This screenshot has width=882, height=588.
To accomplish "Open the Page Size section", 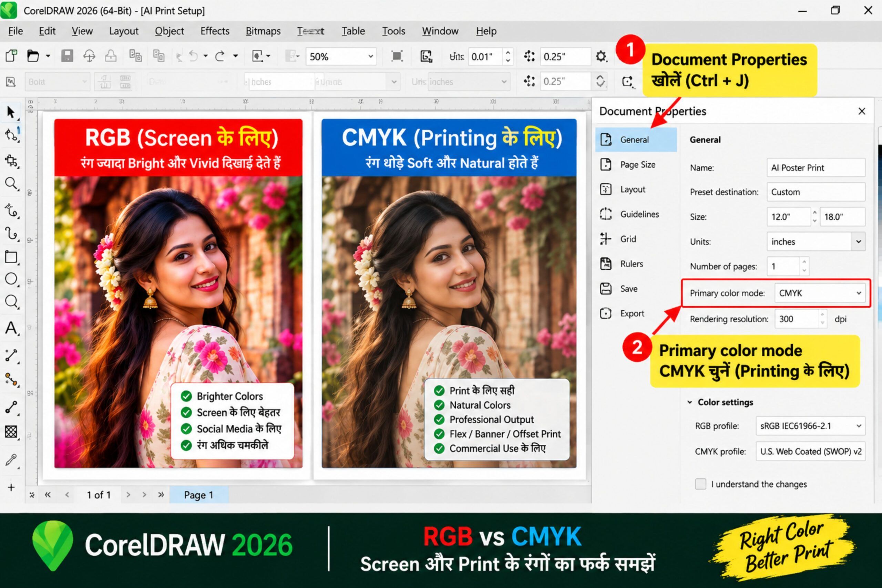I will [636, 165].
